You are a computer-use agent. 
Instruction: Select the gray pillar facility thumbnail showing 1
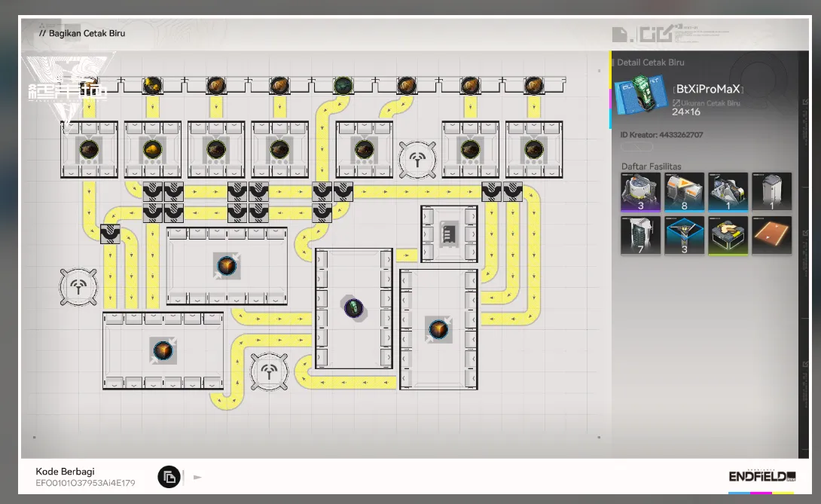point(771,192)
